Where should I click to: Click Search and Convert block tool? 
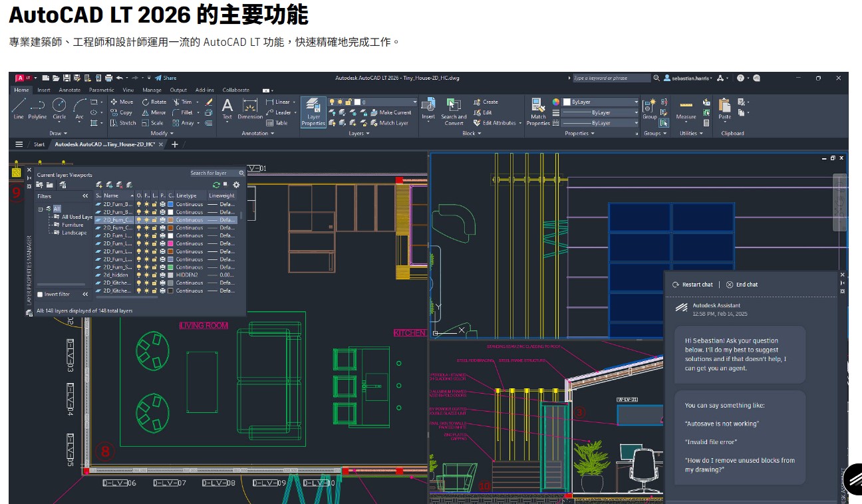coord(454,111)
